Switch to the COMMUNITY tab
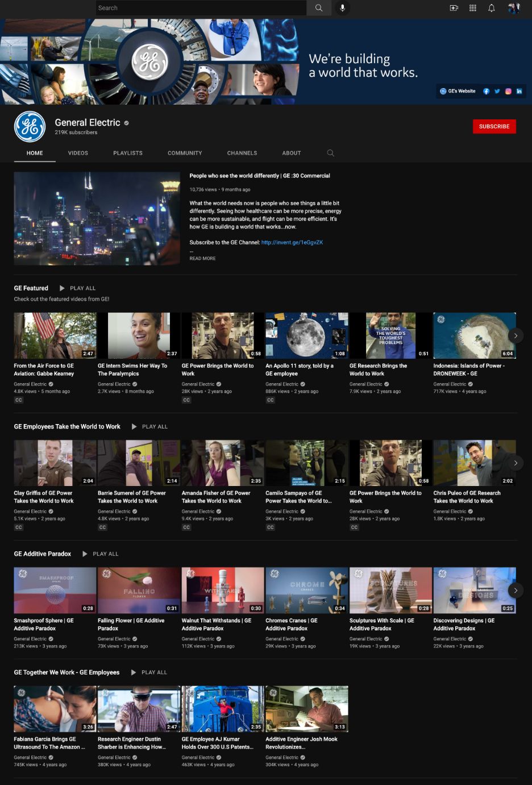Viewport: 532px width, 785px height. (x=185, y=153)
